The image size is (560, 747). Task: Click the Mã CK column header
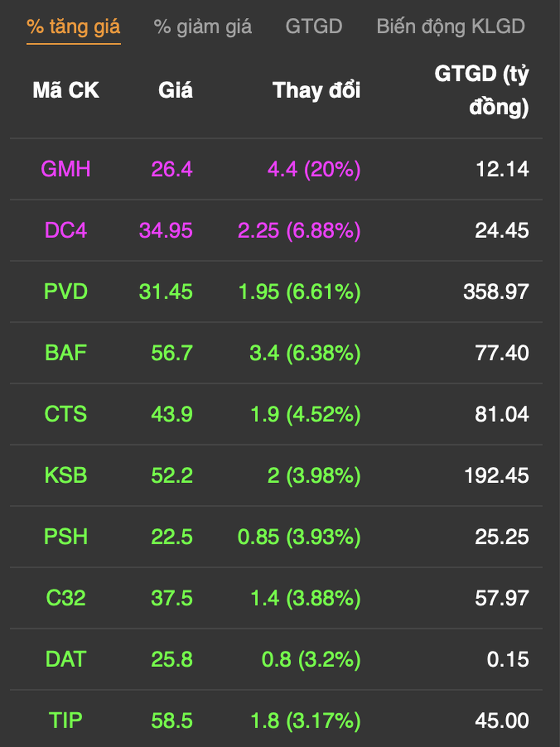point(65,91)
